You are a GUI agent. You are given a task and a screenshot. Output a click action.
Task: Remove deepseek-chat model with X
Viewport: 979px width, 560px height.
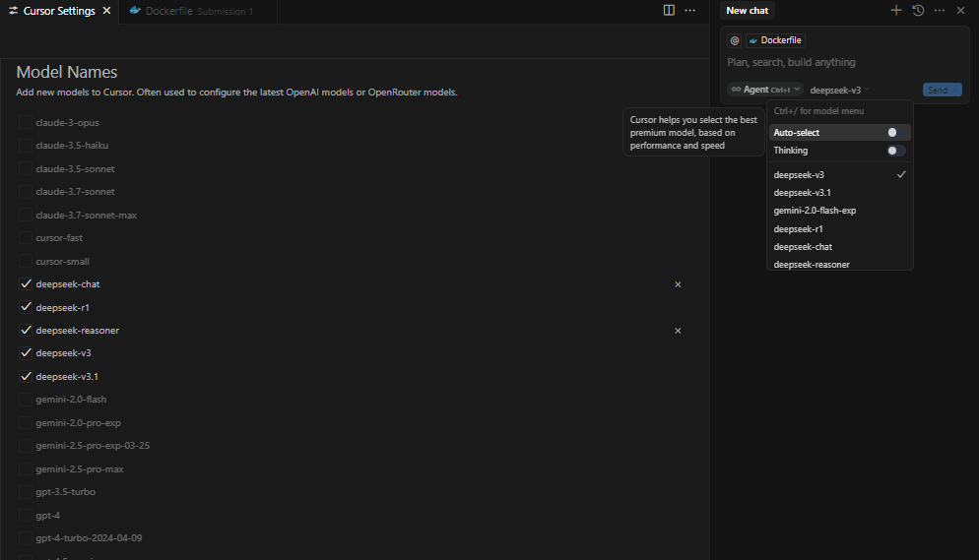pyautogui.click(x=678, y=284)
